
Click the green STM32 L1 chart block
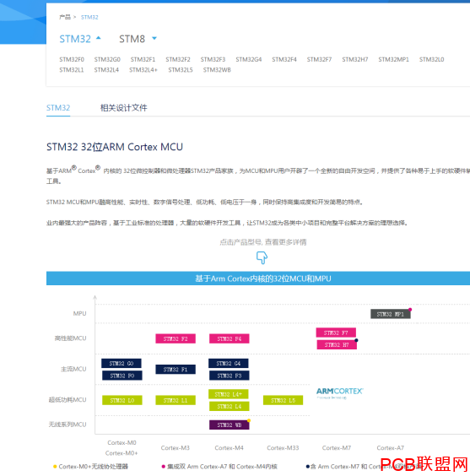[176, 400]
